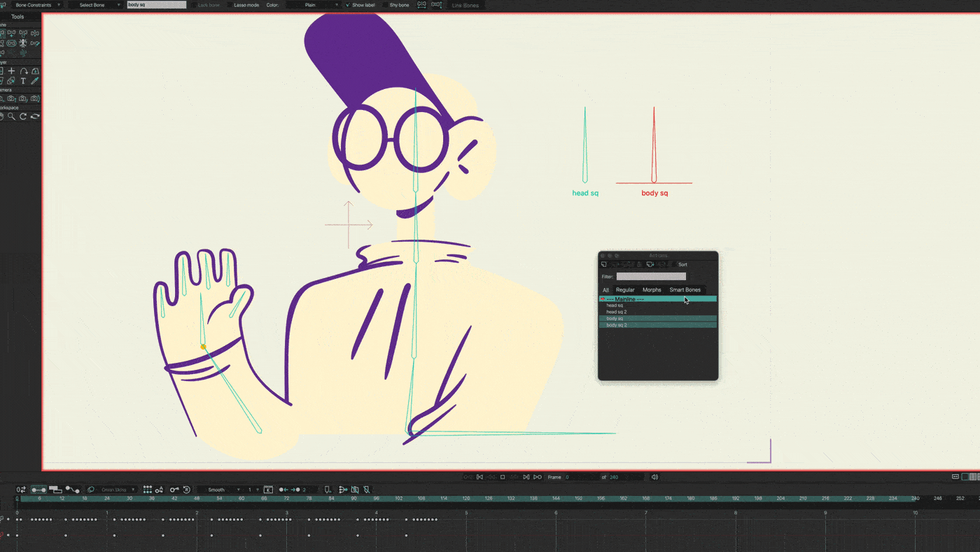The height and width of the screenshot is (552, 980).
Task: Step forward one frame
Action: [x=526, y=477]
